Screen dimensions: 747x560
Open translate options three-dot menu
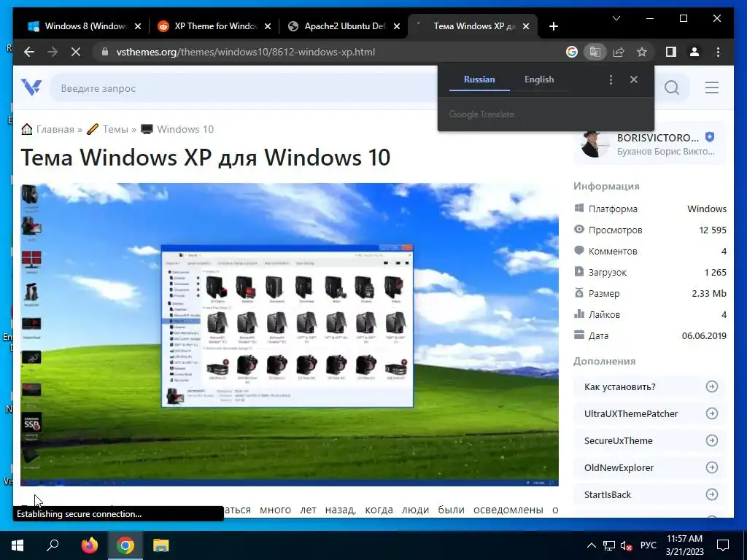click(611, 79)
